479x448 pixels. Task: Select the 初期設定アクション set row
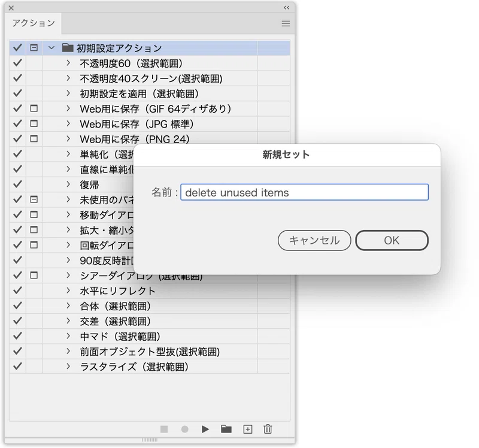150,48
